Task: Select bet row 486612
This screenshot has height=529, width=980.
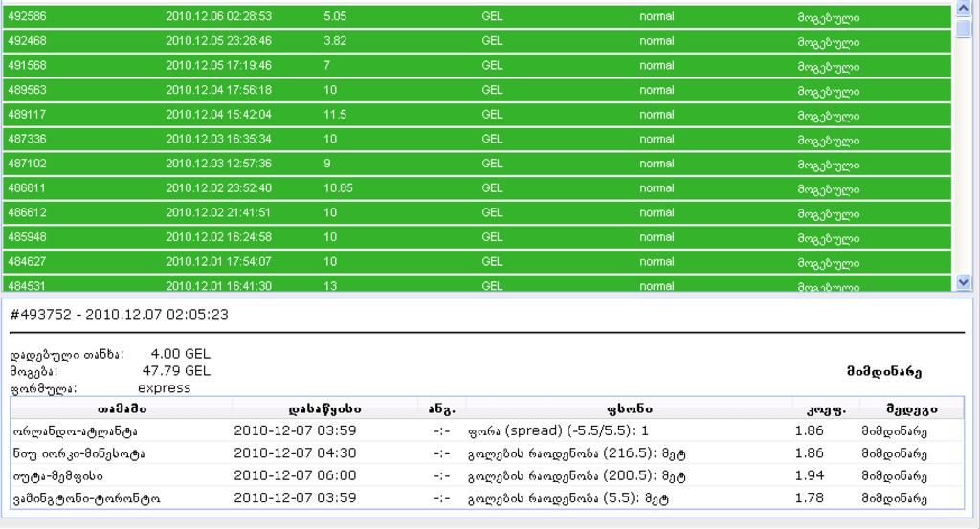Action: point(477,213)
